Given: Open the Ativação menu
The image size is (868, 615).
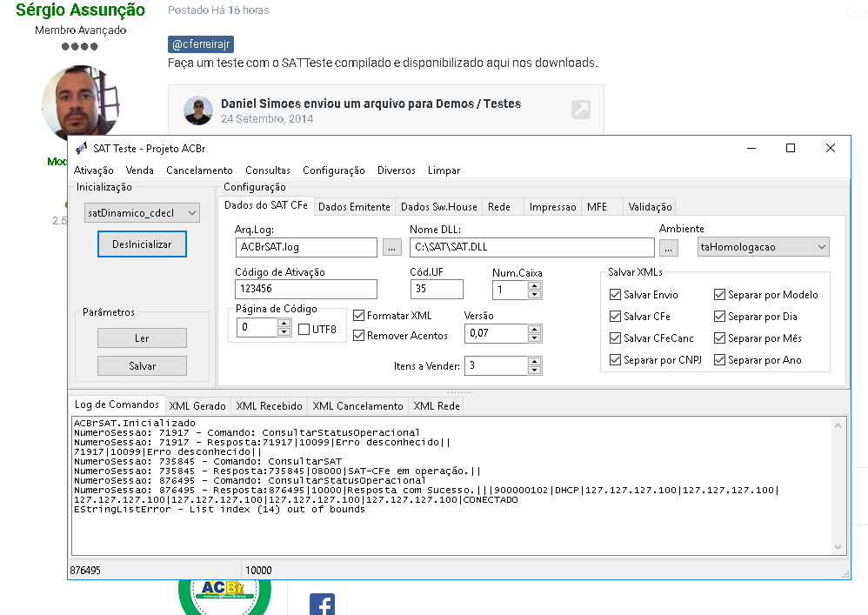Looking at the screenshot, I should [94, 170].
